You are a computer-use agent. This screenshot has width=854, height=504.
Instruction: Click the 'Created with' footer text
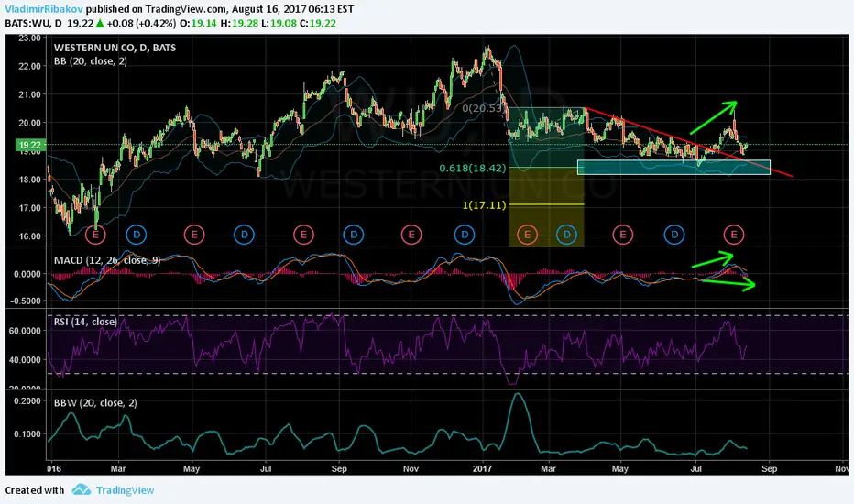click(x=34, y=490)
